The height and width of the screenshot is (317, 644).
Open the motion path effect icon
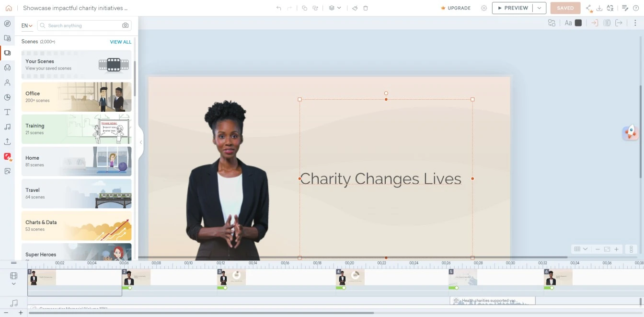click(x=607, y=23)
